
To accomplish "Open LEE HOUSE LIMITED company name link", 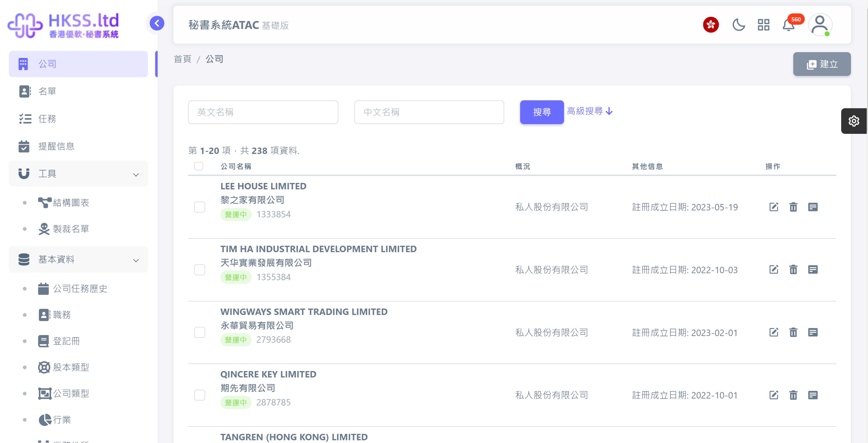I will point(263,186).
